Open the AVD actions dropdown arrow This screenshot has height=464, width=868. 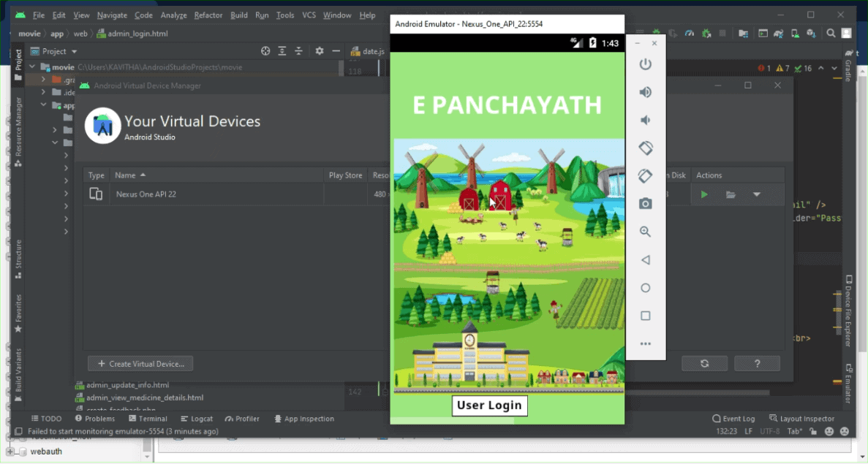tap(757, 194)
